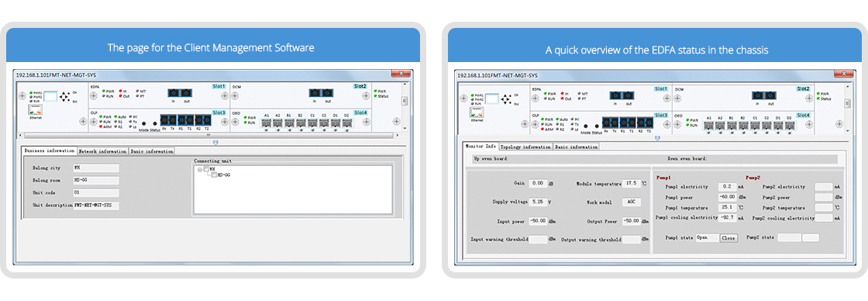This screenshot has height=301, width=868.
Task: Click the Belong city input field
Action: point(96,168)
